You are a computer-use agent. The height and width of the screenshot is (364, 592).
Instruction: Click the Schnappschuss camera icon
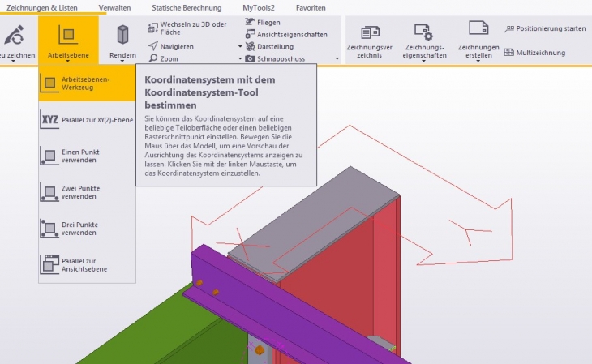click(250, 58)
